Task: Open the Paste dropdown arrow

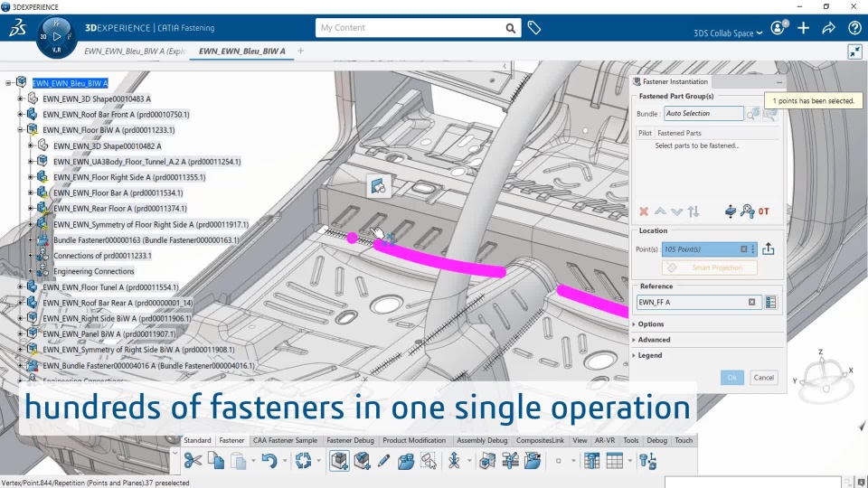Action: 253,460
